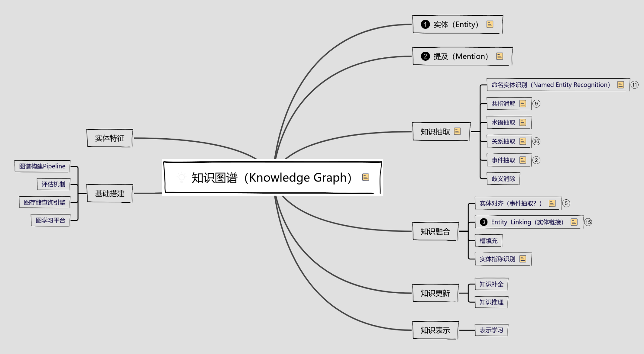Select the 知识融合 topic node
This screenshot has width=644, height=354.
(x=435, y=232)
